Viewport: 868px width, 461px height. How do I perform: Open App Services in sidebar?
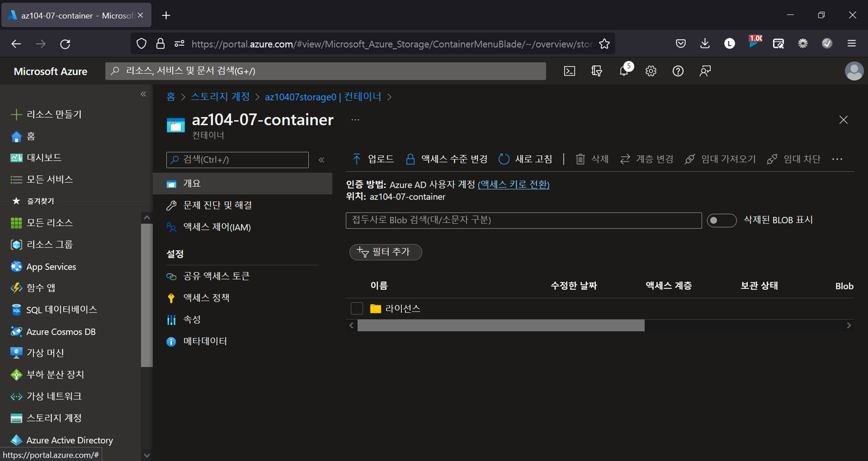pyautogui.click(x=43, y=266)
